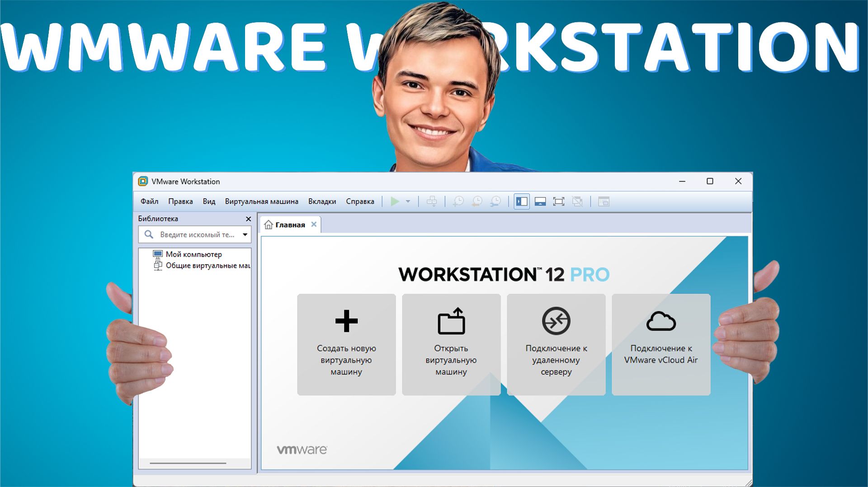Switch to the Главная tab
Image resolution: width=868 pixels, height=487 pixels.
coord(289,224)
